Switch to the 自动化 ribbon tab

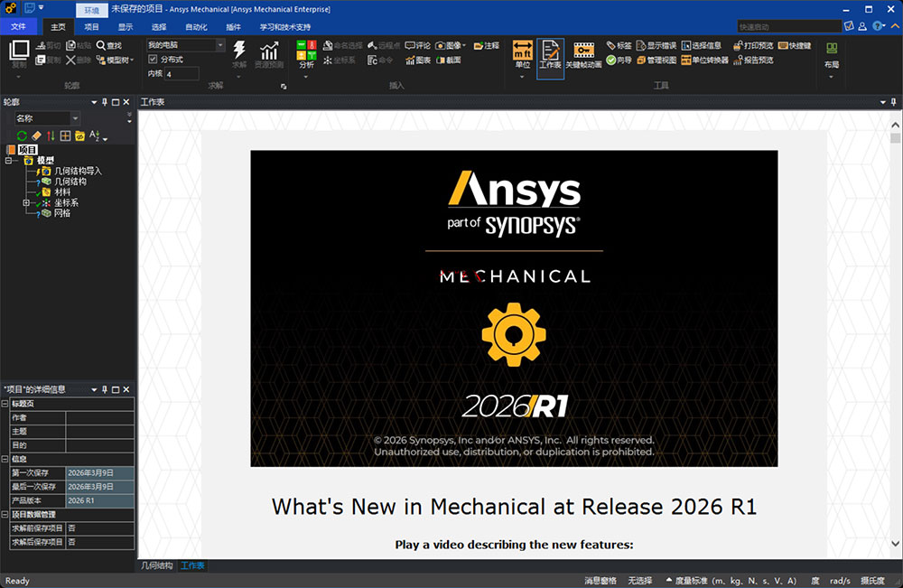tap(198, 26)
